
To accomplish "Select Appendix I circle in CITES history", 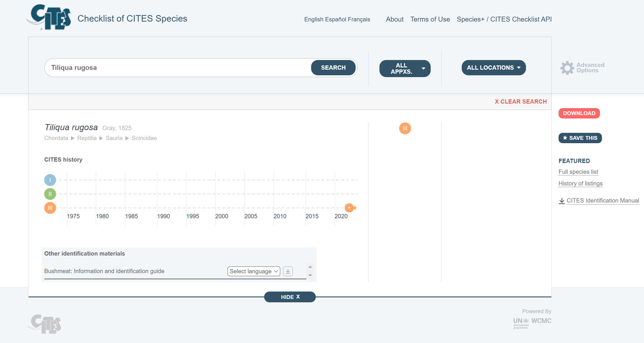I will (x=50, y=180).
